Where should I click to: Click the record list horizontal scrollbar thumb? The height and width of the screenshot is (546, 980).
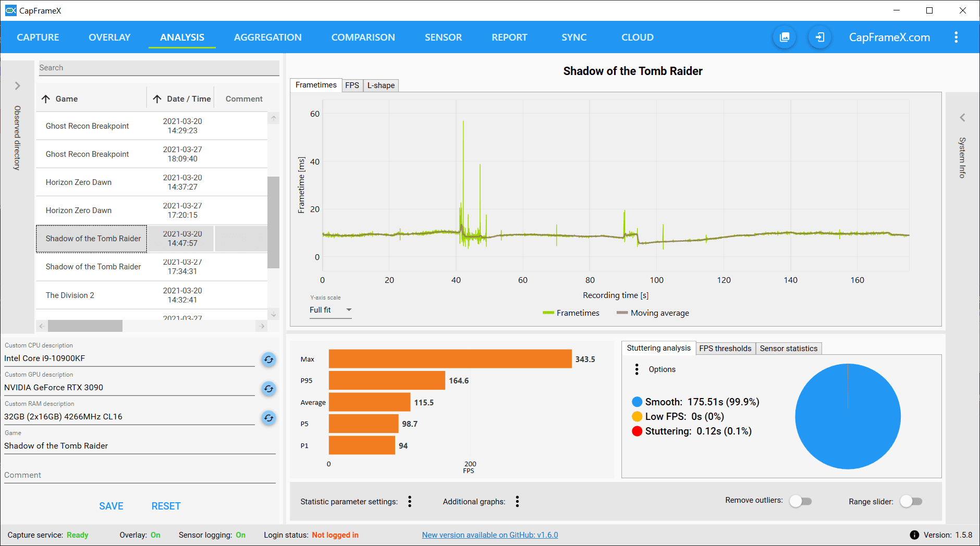[x=85, y=326]
